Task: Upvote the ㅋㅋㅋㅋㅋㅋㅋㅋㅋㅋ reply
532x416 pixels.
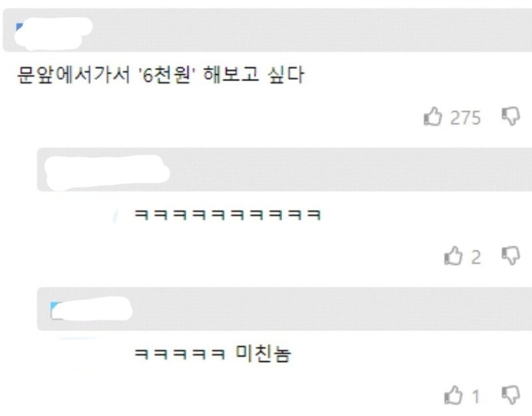Action: click(x=454, y=256)
